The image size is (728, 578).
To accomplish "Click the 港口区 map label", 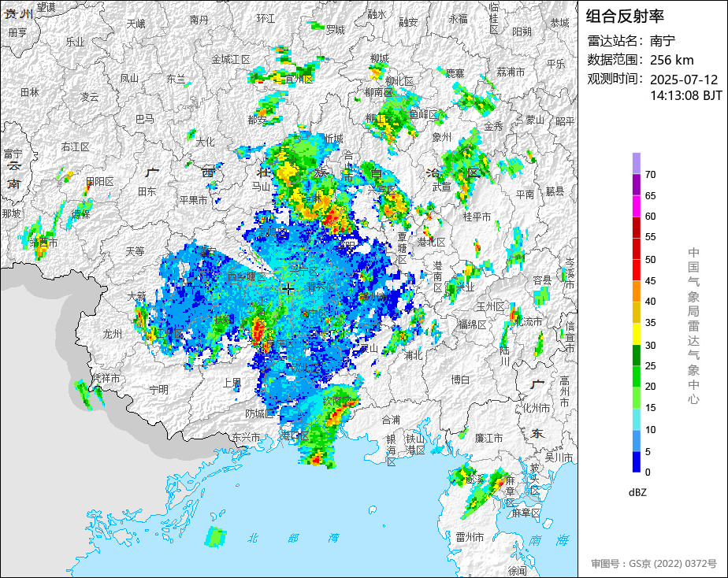I will [295, 435].
